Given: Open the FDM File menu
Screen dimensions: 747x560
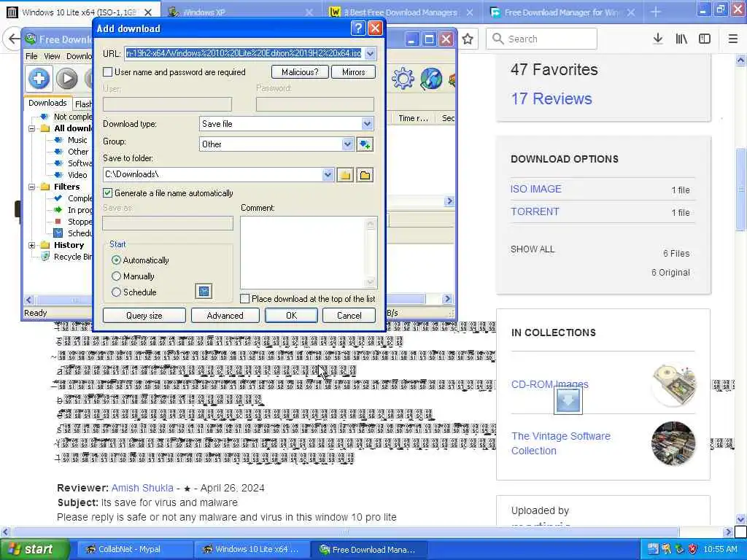Looking at the screenshot, I should tap(31, 56).
